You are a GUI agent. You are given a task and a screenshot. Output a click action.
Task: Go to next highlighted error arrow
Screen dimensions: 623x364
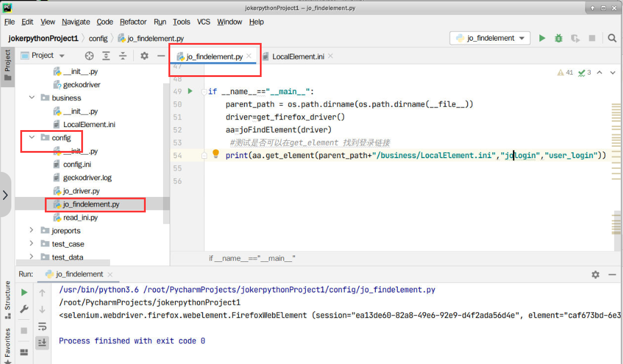tap(613, 73)
